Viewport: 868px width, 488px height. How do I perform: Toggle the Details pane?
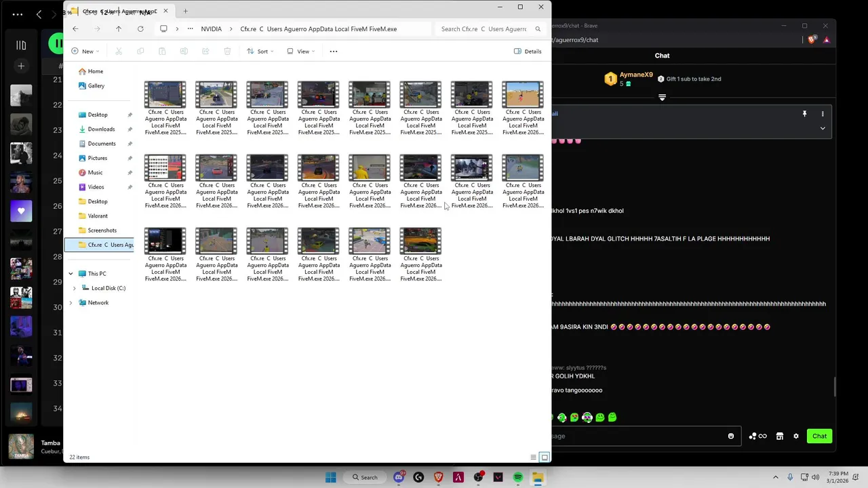[x=528, y=52]
